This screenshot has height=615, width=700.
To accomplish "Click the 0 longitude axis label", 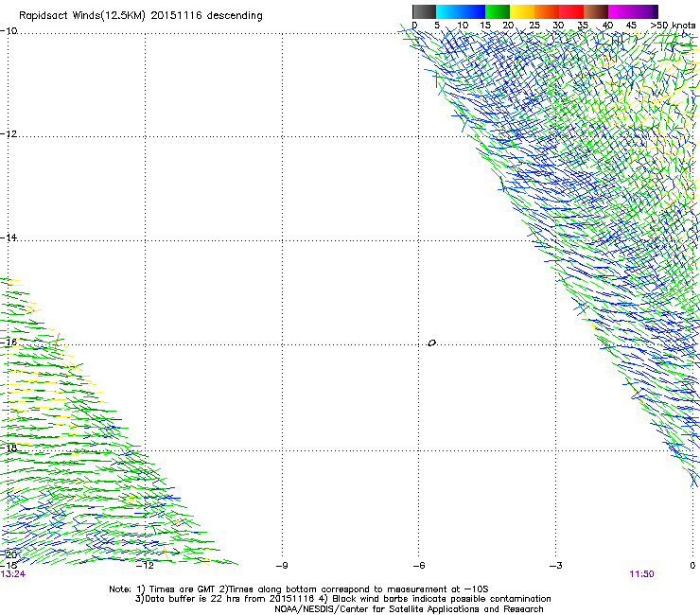I will coord(692,566).
